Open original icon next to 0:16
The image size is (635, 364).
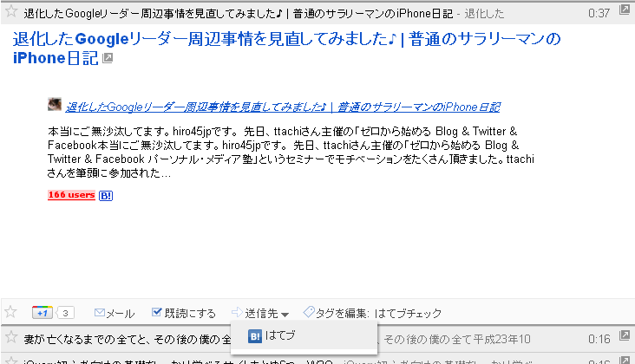pos(624,335)
